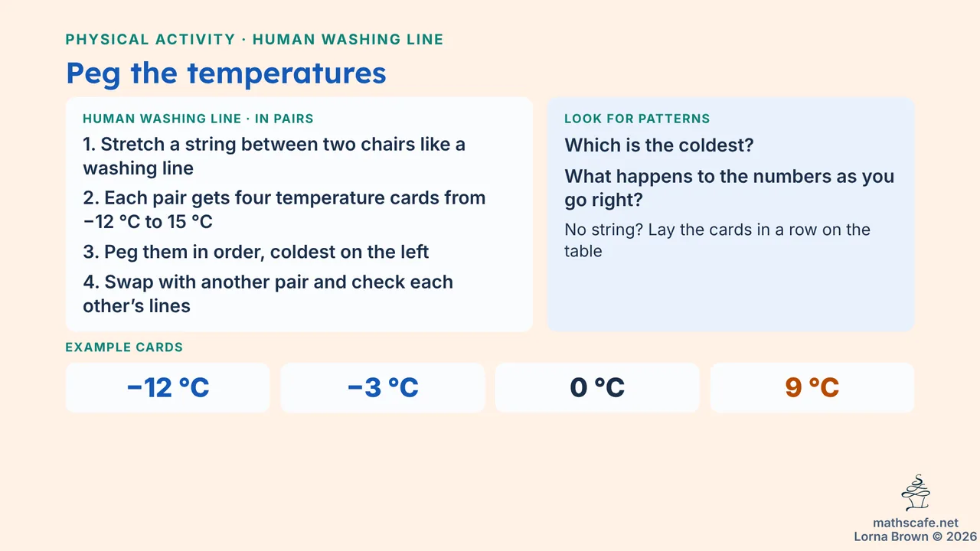
Task: Click step 1 about stretching a string
Action: point(274,155)
